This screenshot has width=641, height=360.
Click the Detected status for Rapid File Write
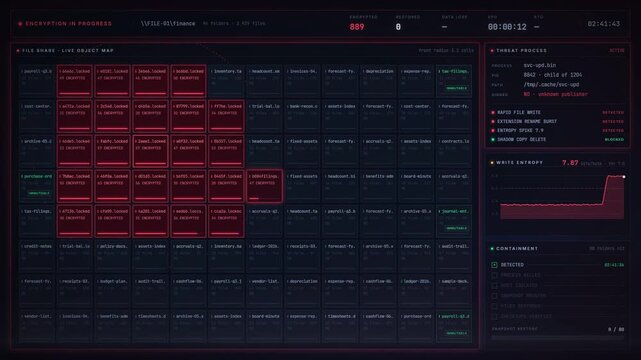point(613,112)
